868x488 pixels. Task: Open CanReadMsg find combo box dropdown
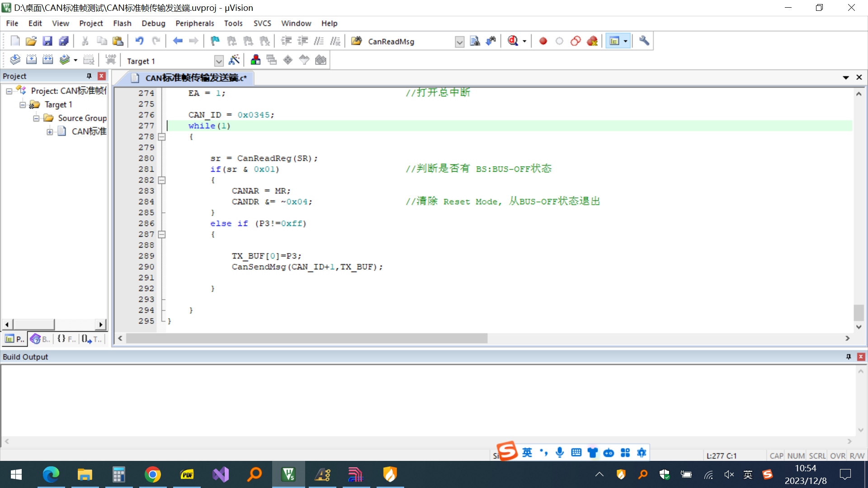[459, 42]
